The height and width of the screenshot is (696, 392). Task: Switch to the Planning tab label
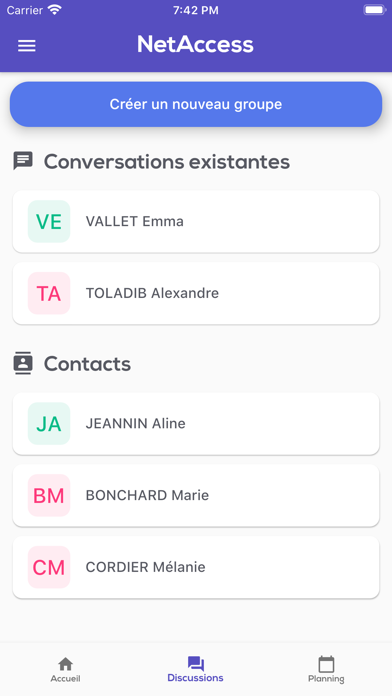click(x=326, y=679)
